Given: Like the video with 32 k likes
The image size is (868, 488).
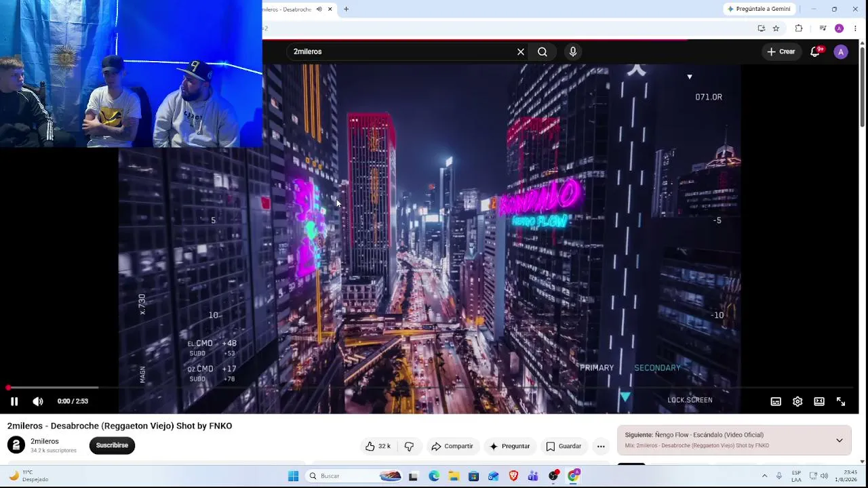Looking at the screenshot, I should (x=378, y=446).
